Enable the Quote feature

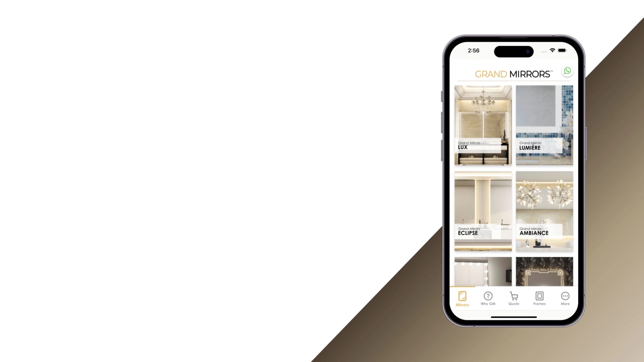click(513, 298)
